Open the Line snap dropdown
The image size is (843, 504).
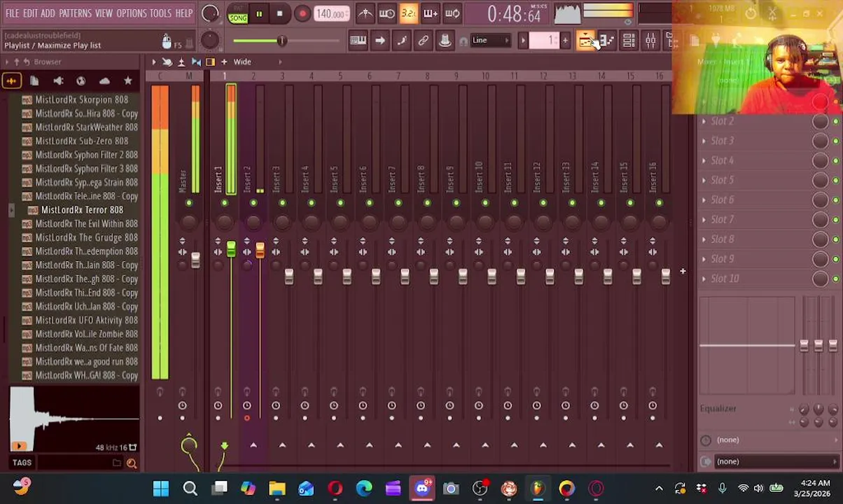pyautogui.click(x=490, y=41)
